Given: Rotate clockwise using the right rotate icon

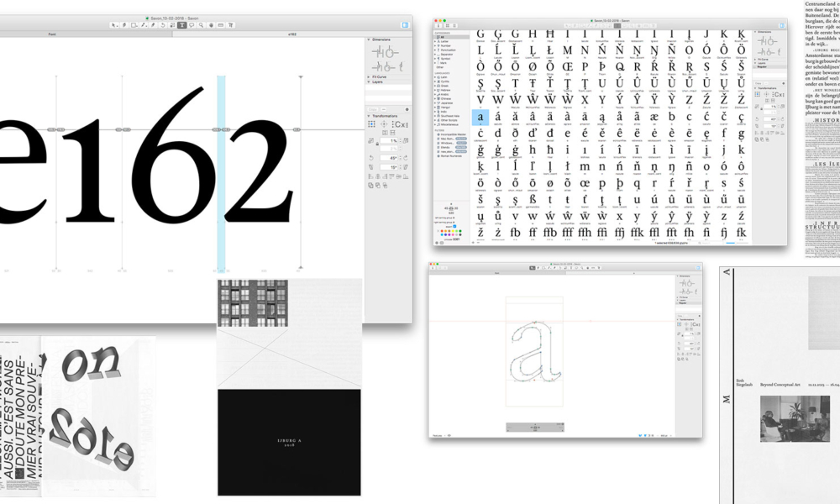Looking at the screenshot, I should click(x=406, y=158).
